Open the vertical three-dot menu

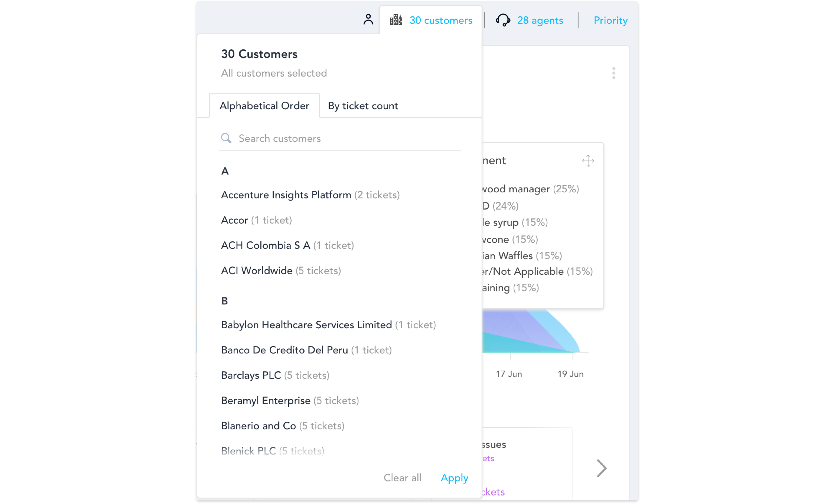coord(613,73)
